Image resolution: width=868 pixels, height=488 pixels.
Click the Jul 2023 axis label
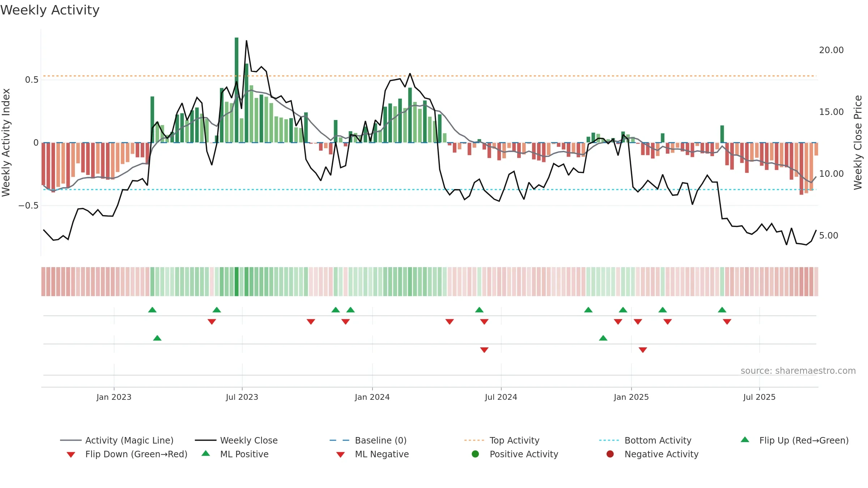coord(242,397)
